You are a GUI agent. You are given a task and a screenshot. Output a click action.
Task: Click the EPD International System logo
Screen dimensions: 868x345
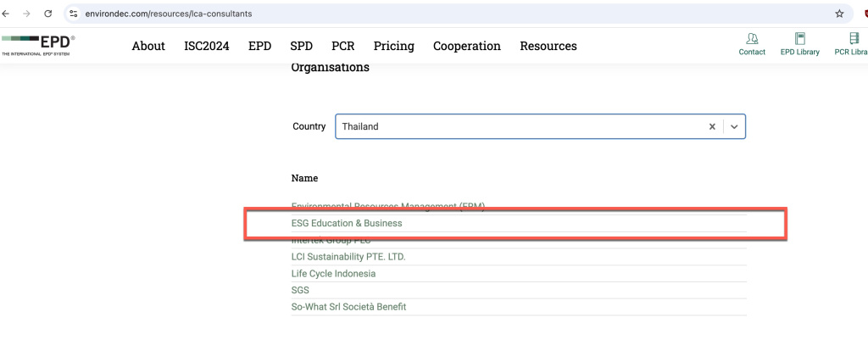(38, 46)
